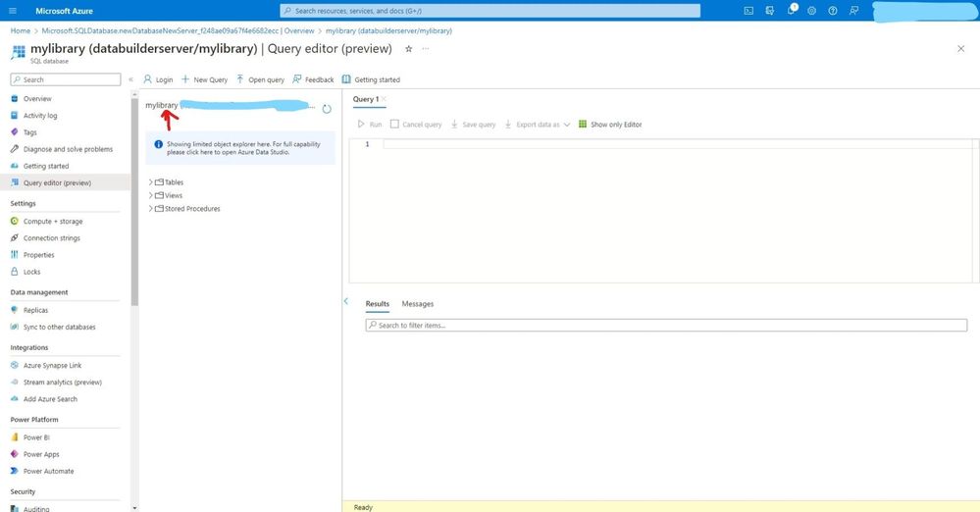Open Getting started in left menu

pyautogui.click(x=46, y=167)
